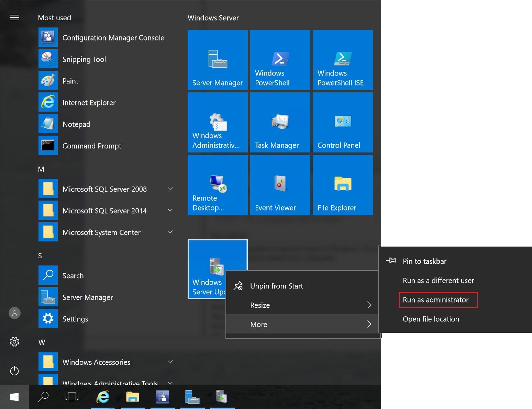The image size is (532, 409).
Task: Launch Windows PowerShell ISE tile
Action: point(342,60)
